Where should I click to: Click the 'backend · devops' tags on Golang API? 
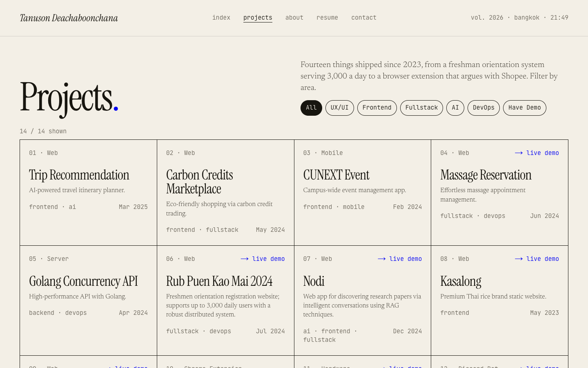pos(58,313)
